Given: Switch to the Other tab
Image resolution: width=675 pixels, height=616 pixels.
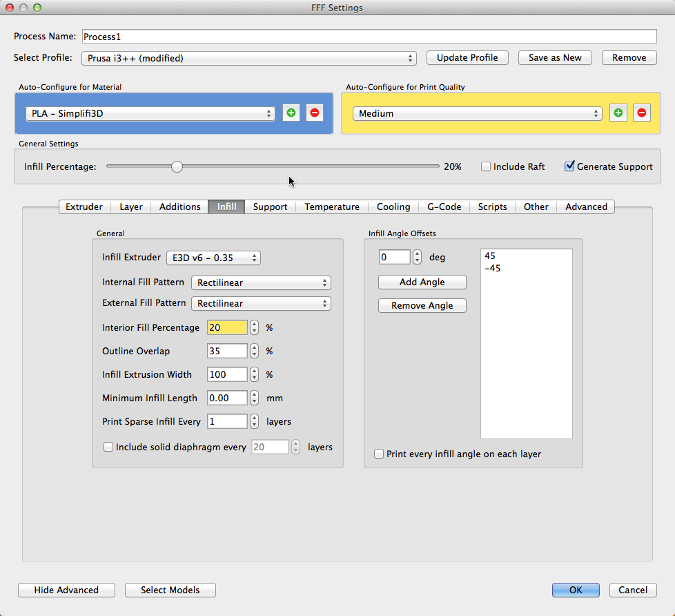Looking at the screenshot, I should click(x=536, y=206).
